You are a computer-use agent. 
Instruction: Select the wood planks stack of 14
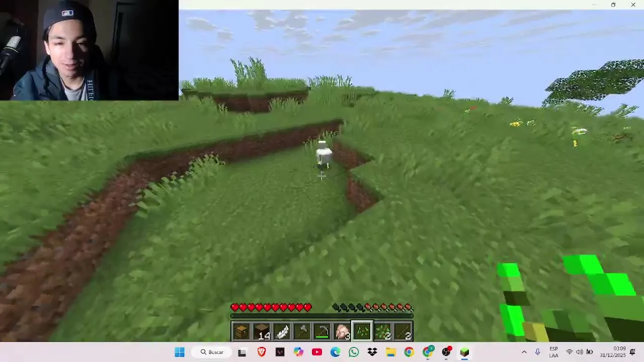(x=262, y=331)
